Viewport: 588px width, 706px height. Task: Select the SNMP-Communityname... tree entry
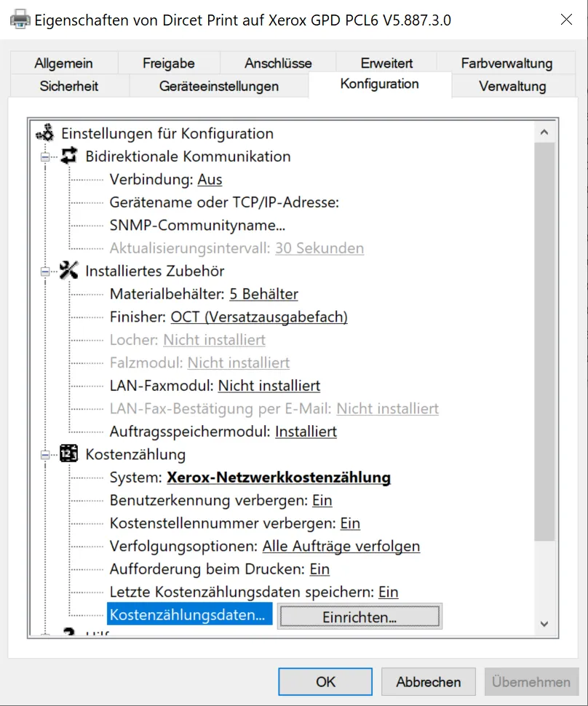[197, 225]
